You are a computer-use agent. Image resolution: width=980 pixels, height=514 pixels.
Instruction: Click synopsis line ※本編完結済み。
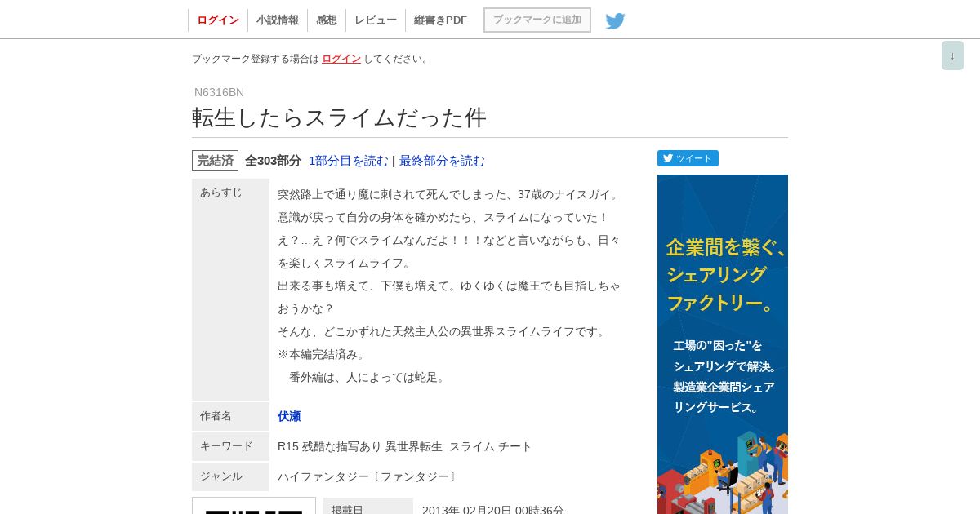(x=323, y=354)
